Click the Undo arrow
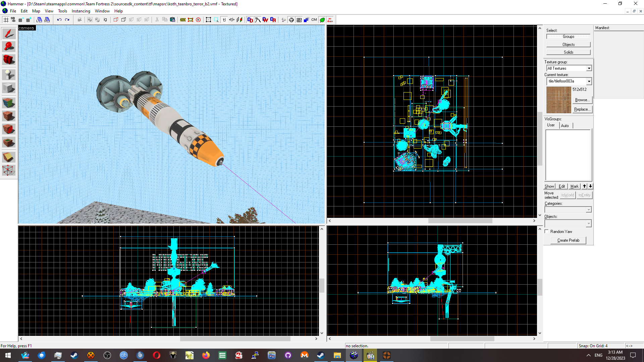Screen dimensions: 644x362 coord(59,20)
